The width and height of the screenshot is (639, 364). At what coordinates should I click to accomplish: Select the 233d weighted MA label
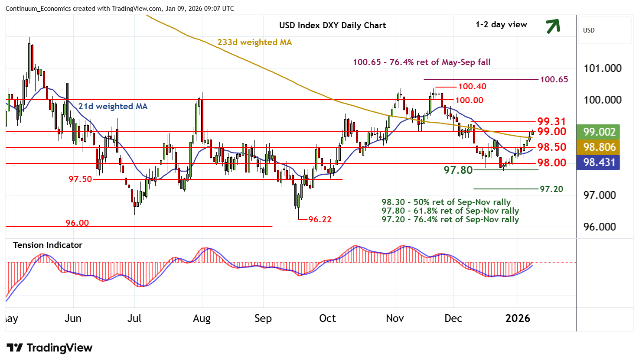[x=254, y=42]
